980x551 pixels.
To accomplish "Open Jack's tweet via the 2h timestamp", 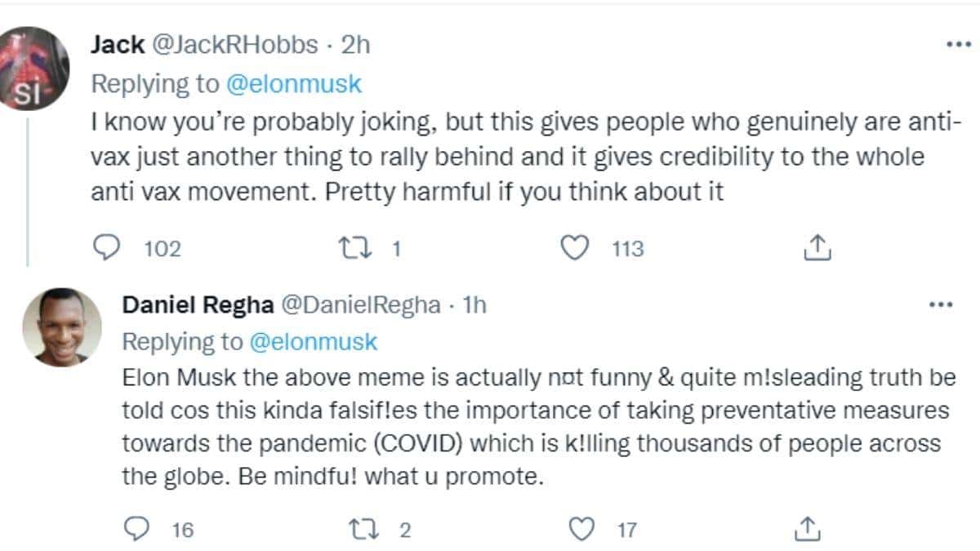I will [356, 45].
